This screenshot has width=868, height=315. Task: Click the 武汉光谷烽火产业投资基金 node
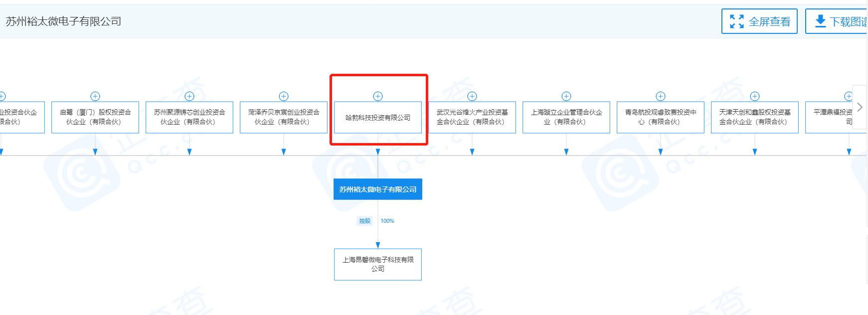472,118
